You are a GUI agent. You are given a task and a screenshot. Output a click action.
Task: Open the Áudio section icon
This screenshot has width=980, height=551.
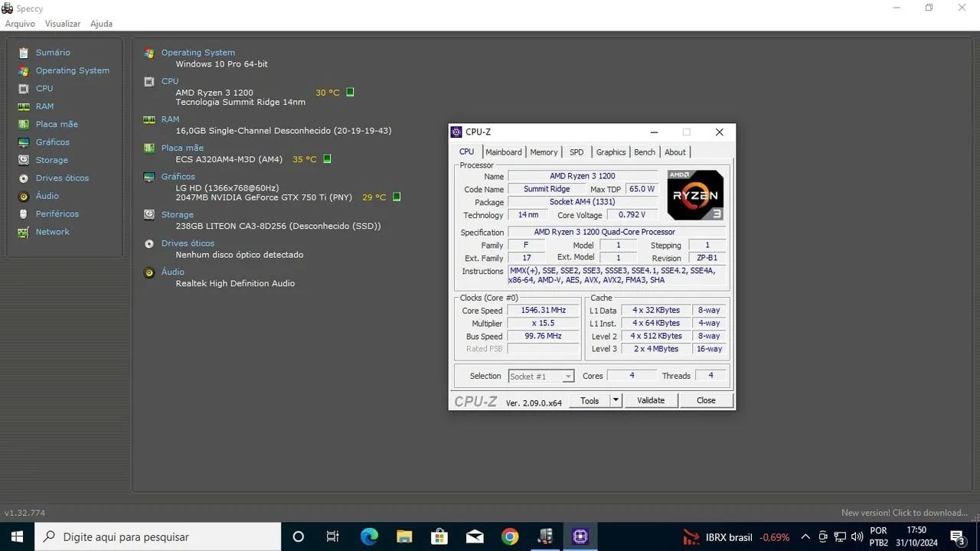click(24, 196)
